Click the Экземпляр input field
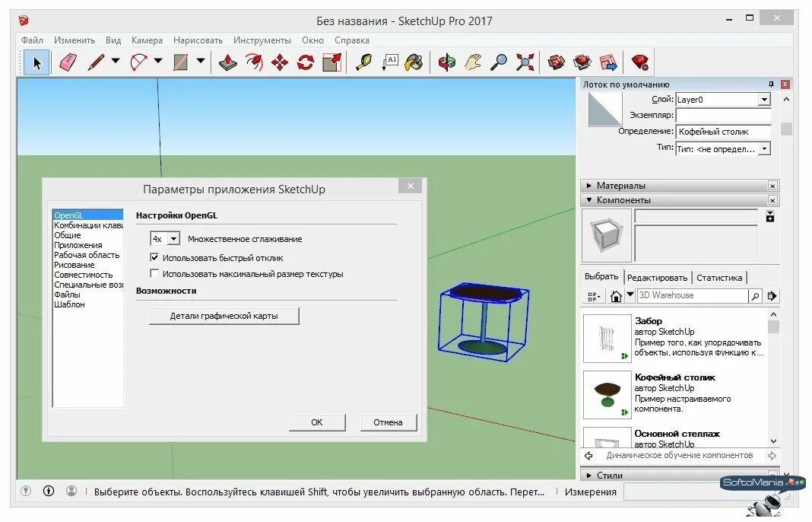The width and height of the screenshot is (812, 522). coord(724,115)
